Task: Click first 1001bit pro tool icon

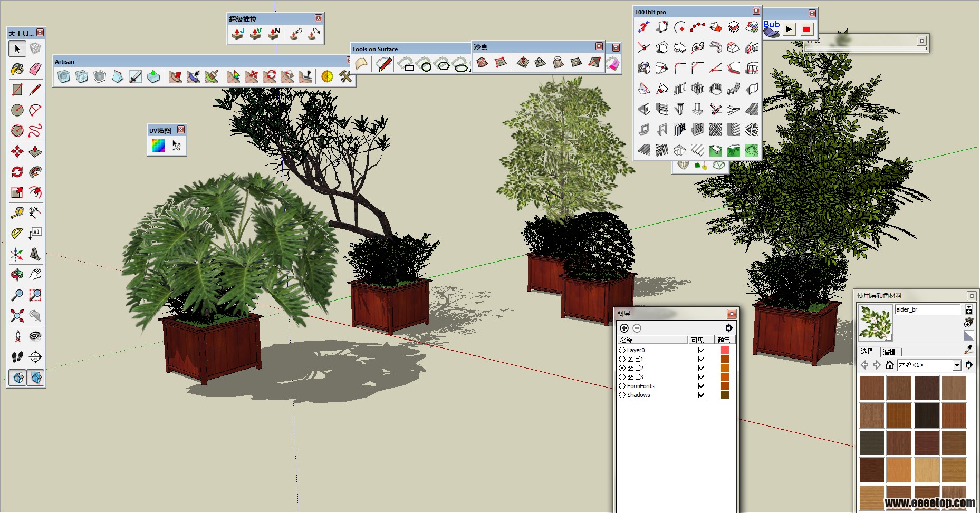Action: pyautogui.click(x=644, y=27)
